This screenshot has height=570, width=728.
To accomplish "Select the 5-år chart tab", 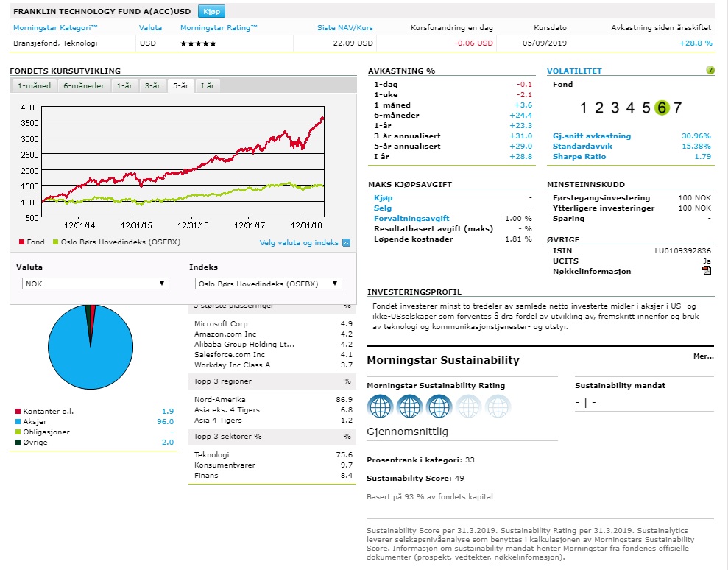I will coord(181,85).
